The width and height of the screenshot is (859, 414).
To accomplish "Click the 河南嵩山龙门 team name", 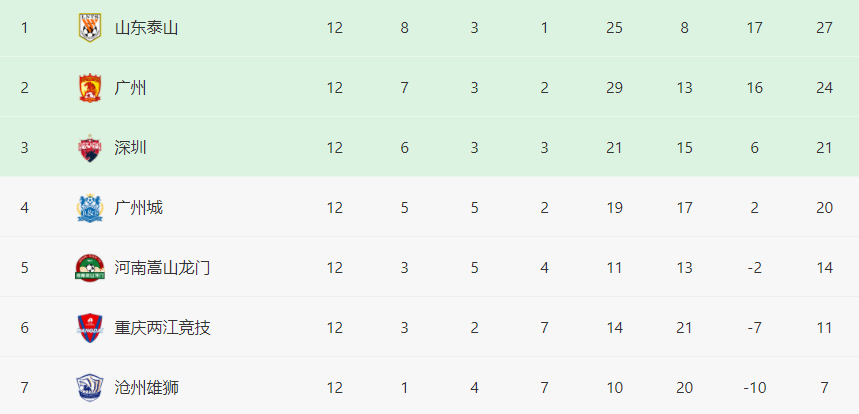I will pos(162,268).
